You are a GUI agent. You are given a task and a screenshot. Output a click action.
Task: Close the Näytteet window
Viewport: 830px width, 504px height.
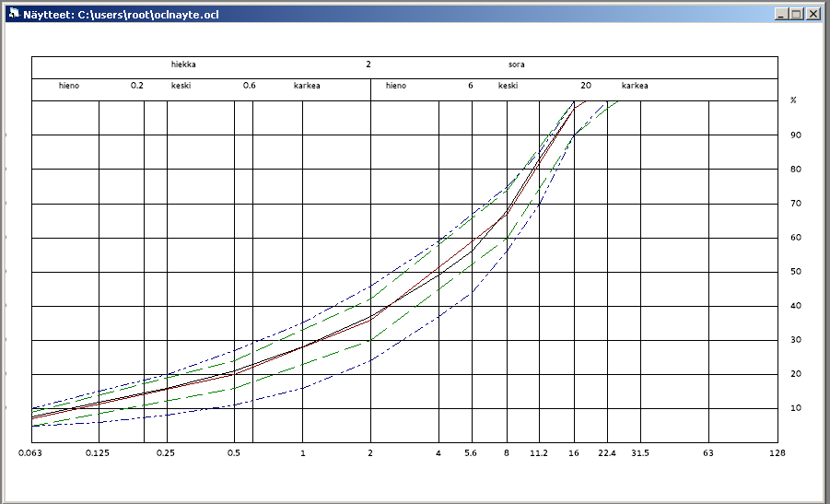coord(812,15)
